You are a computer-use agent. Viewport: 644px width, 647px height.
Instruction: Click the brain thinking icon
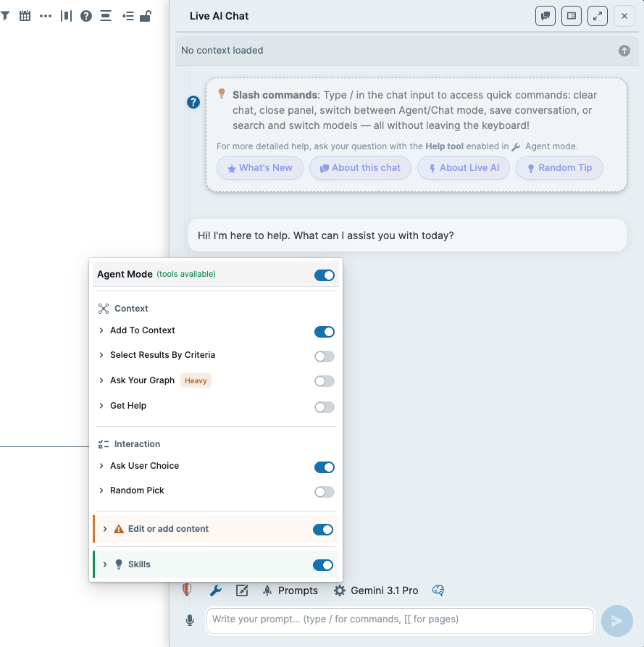tap(438, 590)
